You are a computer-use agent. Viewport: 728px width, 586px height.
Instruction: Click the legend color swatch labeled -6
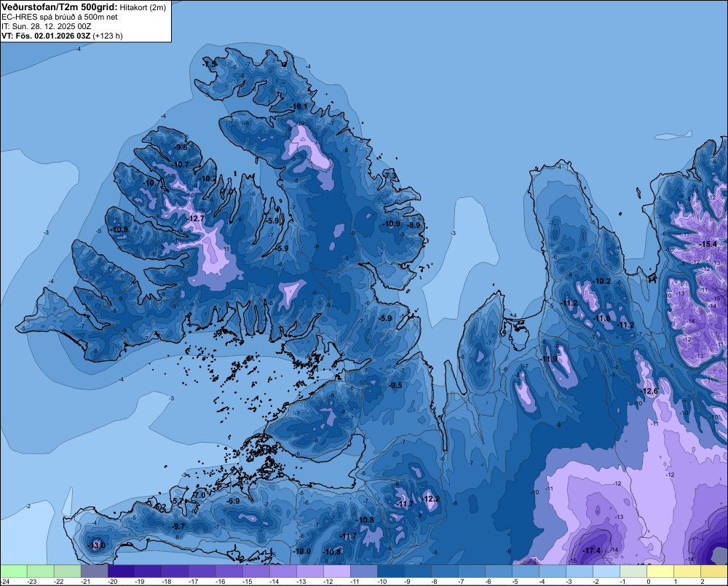(x=499, y=571)
